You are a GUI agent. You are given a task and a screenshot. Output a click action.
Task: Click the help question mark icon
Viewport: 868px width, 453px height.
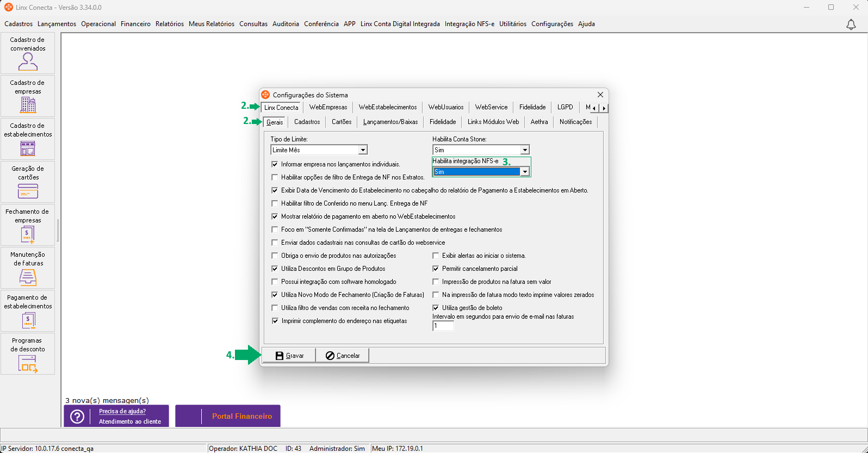click(78, 417)
